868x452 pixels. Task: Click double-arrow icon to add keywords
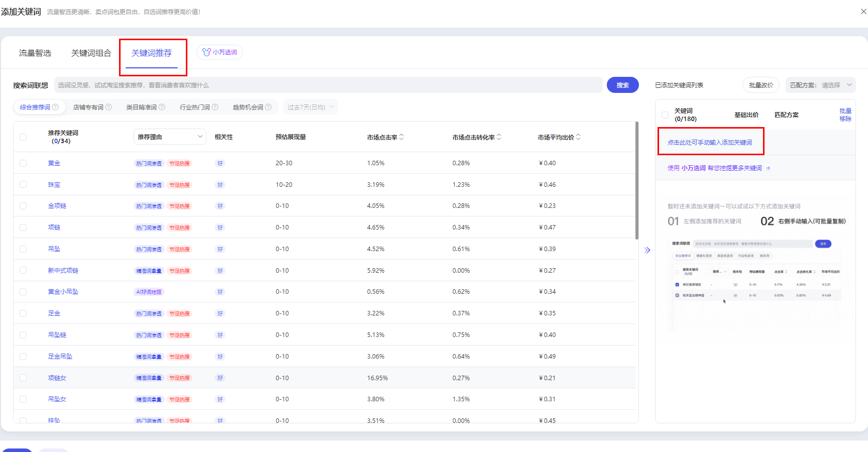coord(647,250)
